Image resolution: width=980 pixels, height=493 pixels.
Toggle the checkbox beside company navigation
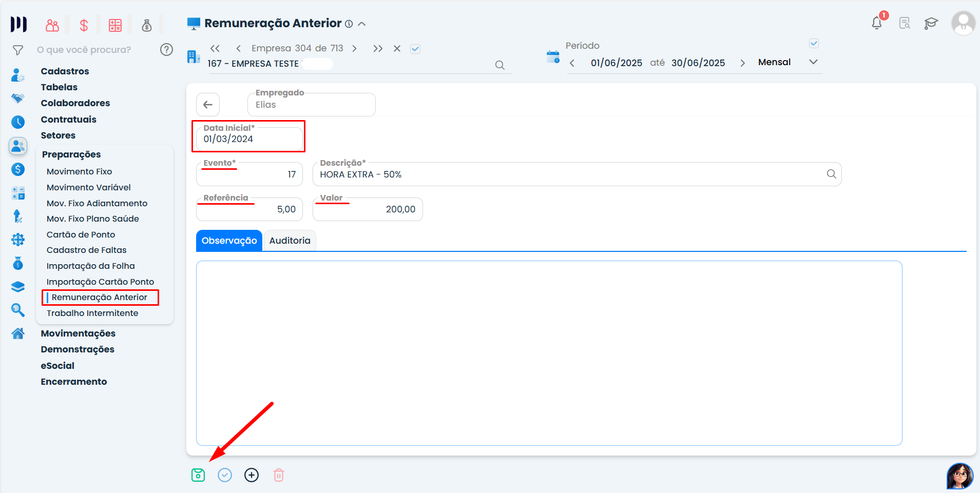click(x=415, y=49)
